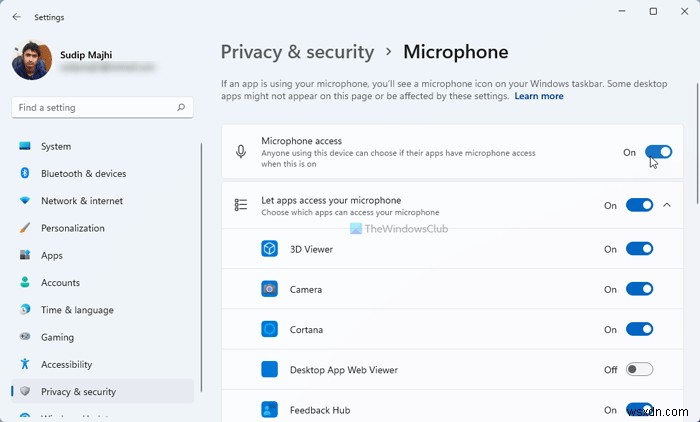
Task: Close the Settings window
Action: click(x=684, y=11)
